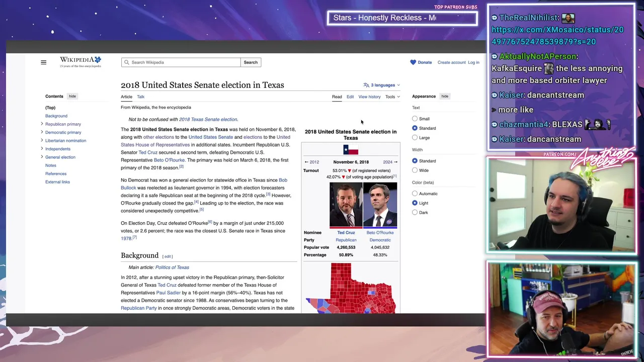Viewport: 644px width, 362px height.
Task: Open the 1978 election link
Action: tap(126, 238)
